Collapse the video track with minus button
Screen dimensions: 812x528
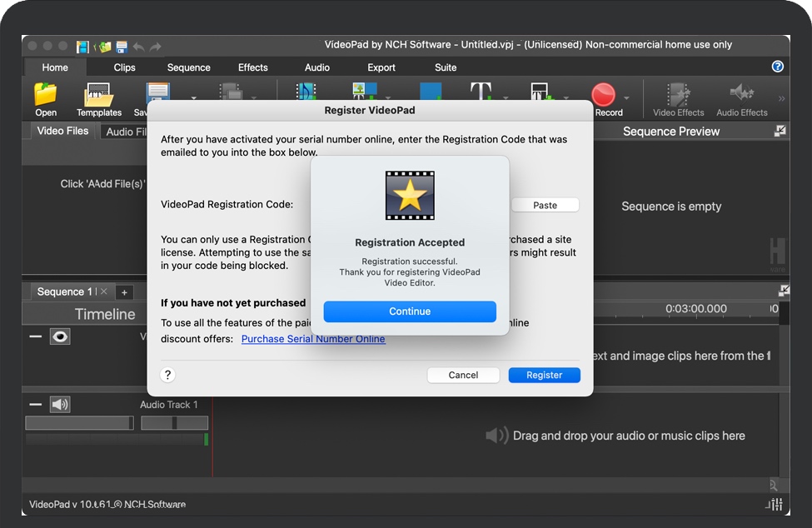click(x=36, y=336)
